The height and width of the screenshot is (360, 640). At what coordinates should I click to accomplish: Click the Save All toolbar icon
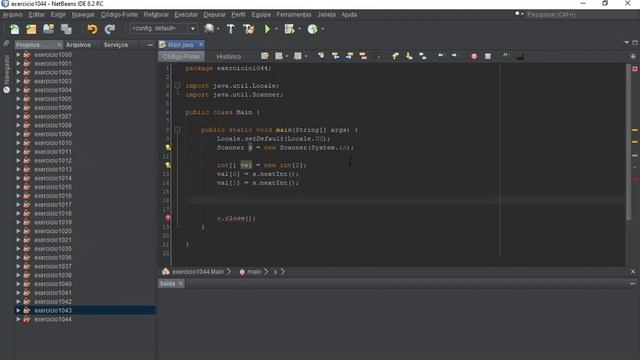[66, 29]
